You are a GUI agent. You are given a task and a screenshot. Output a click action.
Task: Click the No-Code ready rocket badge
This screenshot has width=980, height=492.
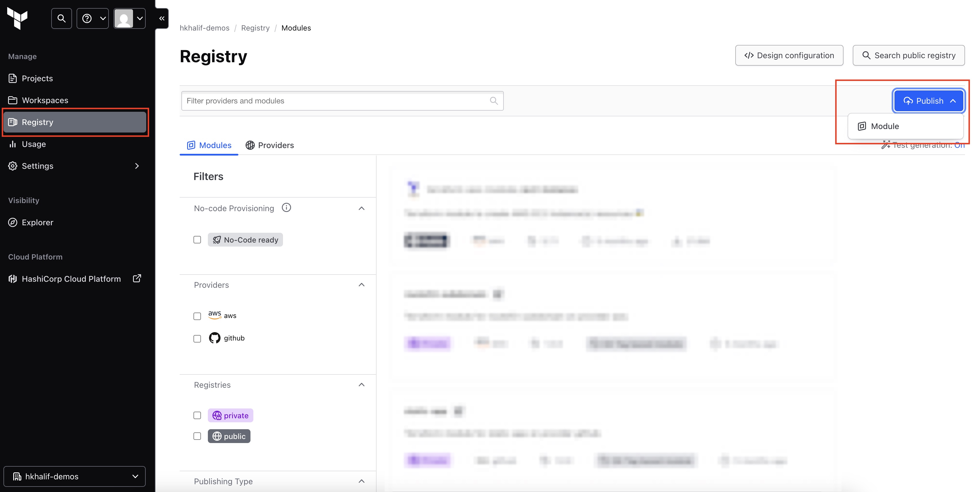coord(245,240)
